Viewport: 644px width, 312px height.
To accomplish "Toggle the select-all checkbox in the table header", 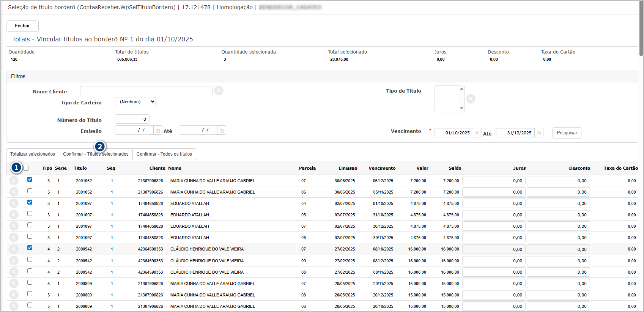I will [26, 168].
